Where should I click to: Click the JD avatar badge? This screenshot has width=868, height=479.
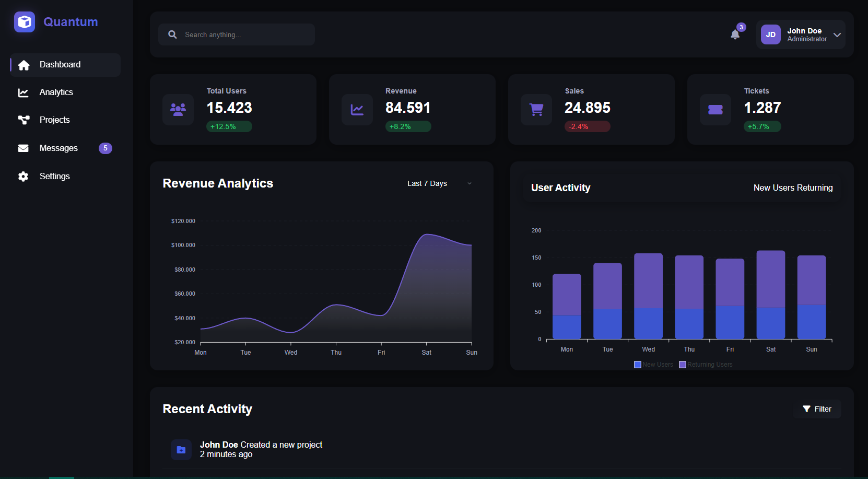(x=770, y=34)
